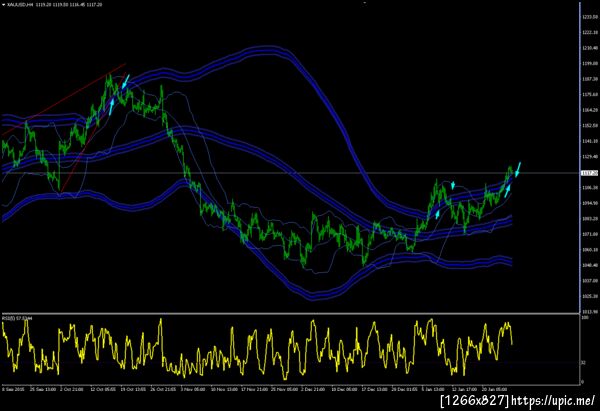Click the 5 Jan 13:00 time label
Screen dimensions: 600x411
pyautogui.click(x=433, y=389)
